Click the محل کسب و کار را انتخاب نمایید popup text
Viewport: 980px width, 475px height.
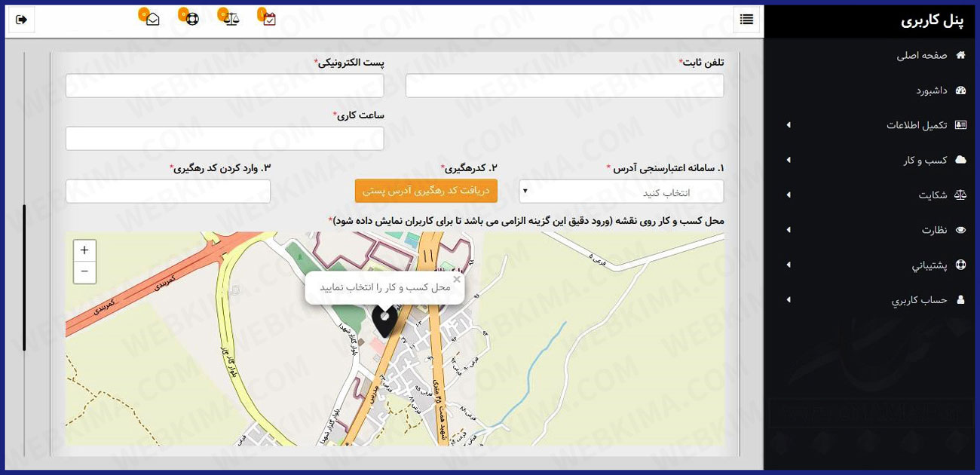(x=384, y=287)
